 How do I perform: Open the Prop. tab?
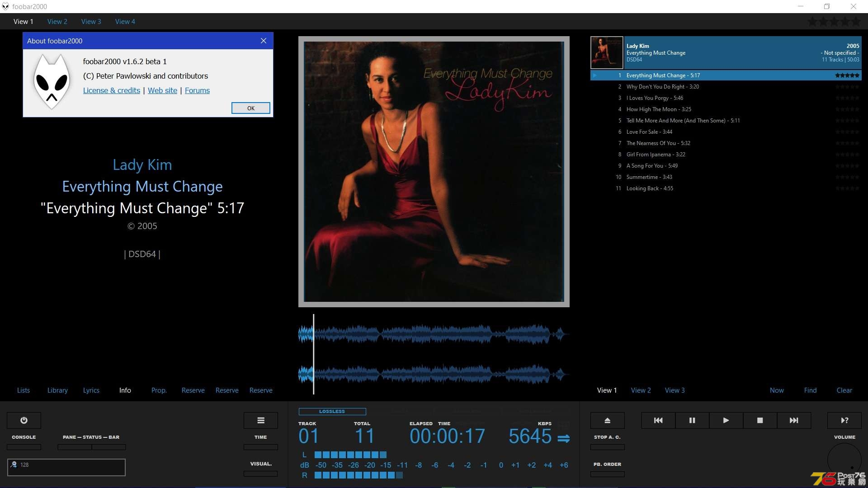(159, 390)
